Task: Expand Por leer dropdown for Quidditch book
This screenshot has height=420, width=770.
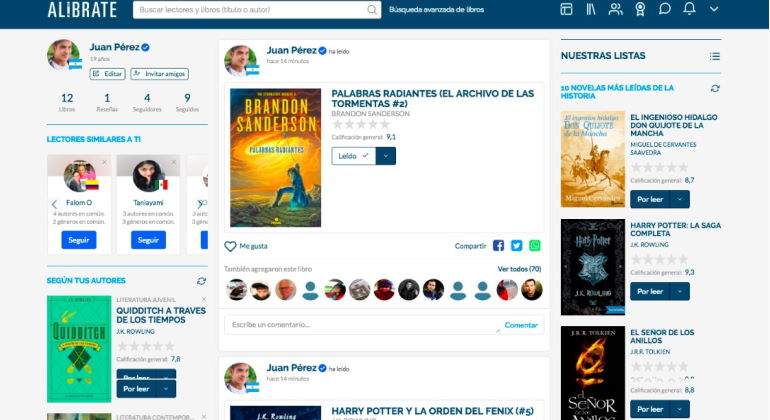Action: point(166,389)
